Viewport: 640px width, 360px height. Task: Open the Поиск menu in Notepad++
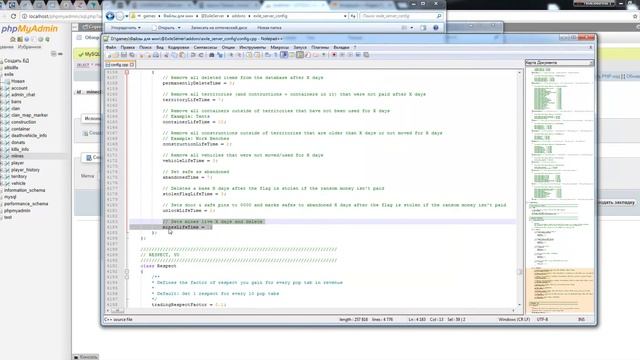145,47
